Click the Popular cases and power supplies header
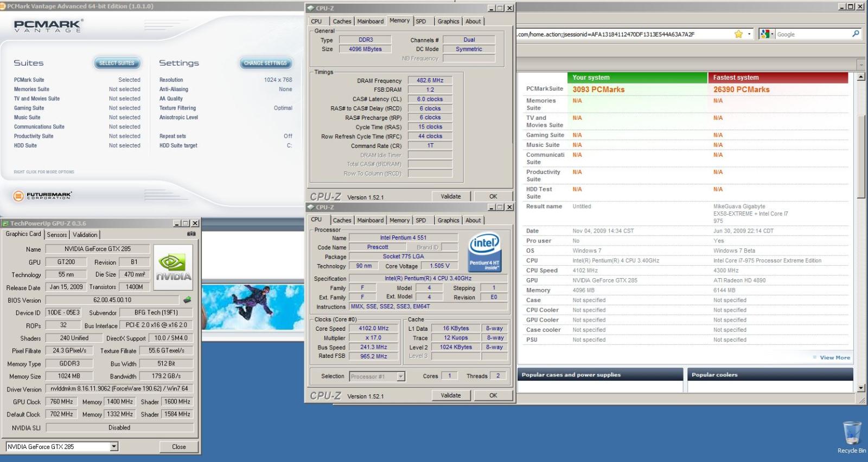 600,375
